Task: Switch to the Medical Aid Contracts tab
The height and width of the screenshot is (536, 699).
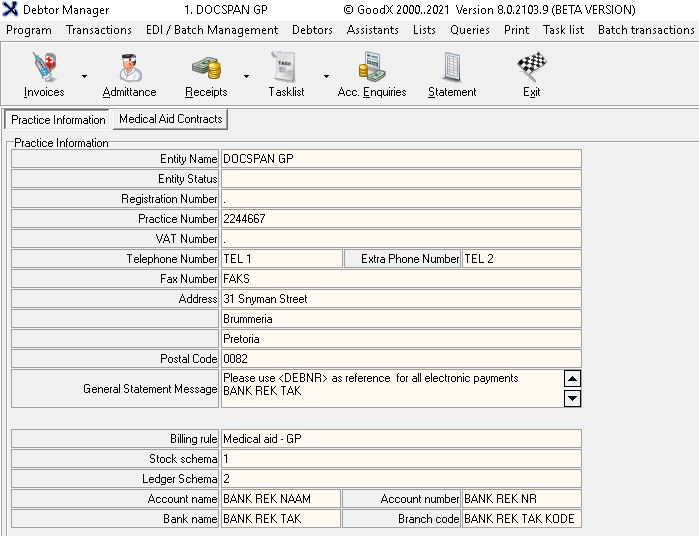Action: point(170,119)
